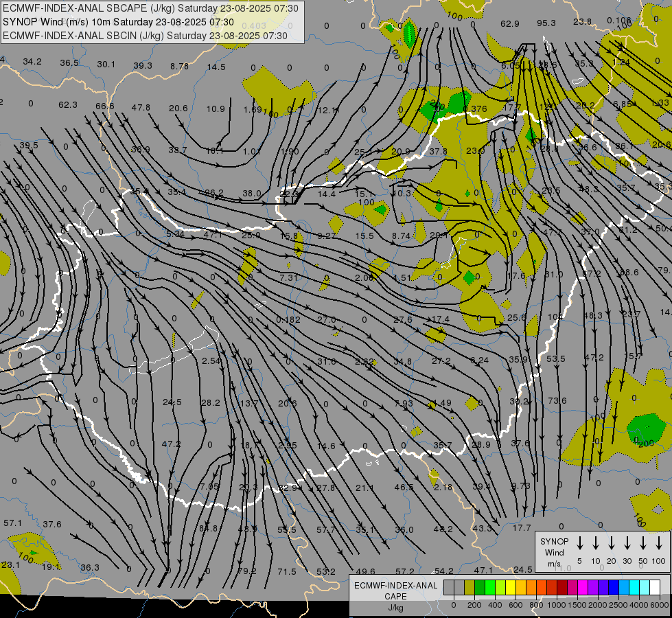Click the SBCIN title line
Screen dimensions: 672x618
click(145, 36)
